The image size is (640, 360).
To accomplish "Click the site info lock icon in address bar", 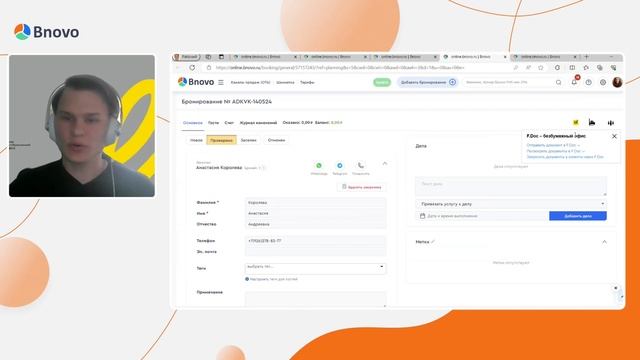I will pos(209,68).
